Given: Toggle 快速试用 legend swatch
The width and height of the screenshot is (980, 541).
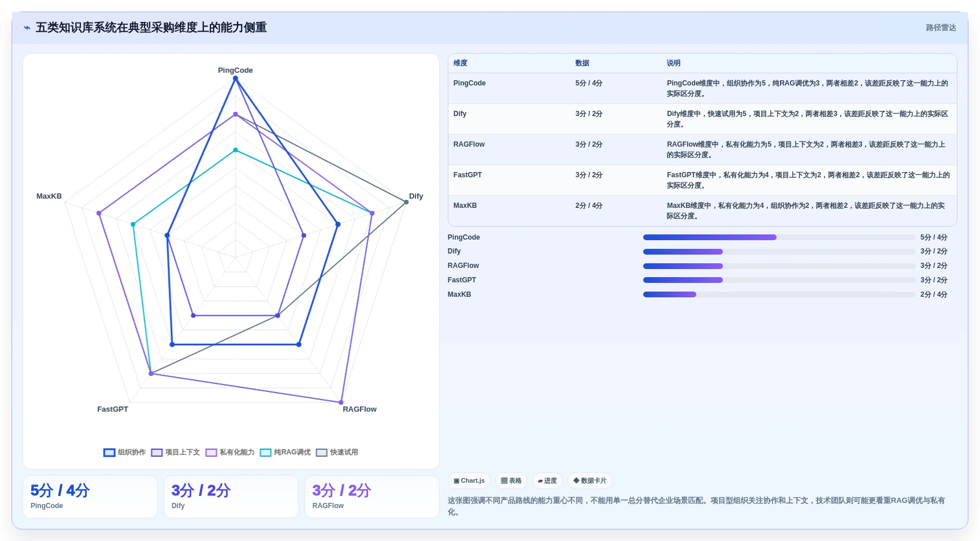Looking at the screenshot, I should pyautogui.click(x=321, y=453).
